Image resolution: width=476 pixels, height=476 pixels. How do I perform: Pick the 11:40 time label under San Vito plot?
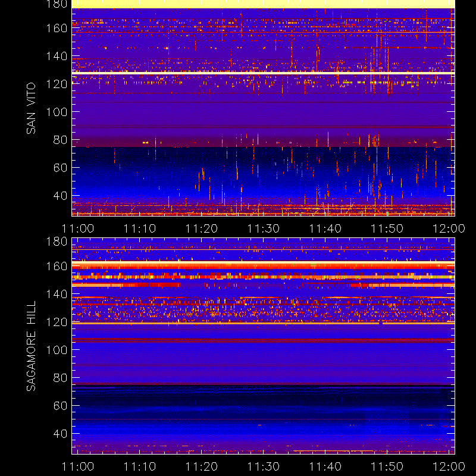[x=325, y=228]
